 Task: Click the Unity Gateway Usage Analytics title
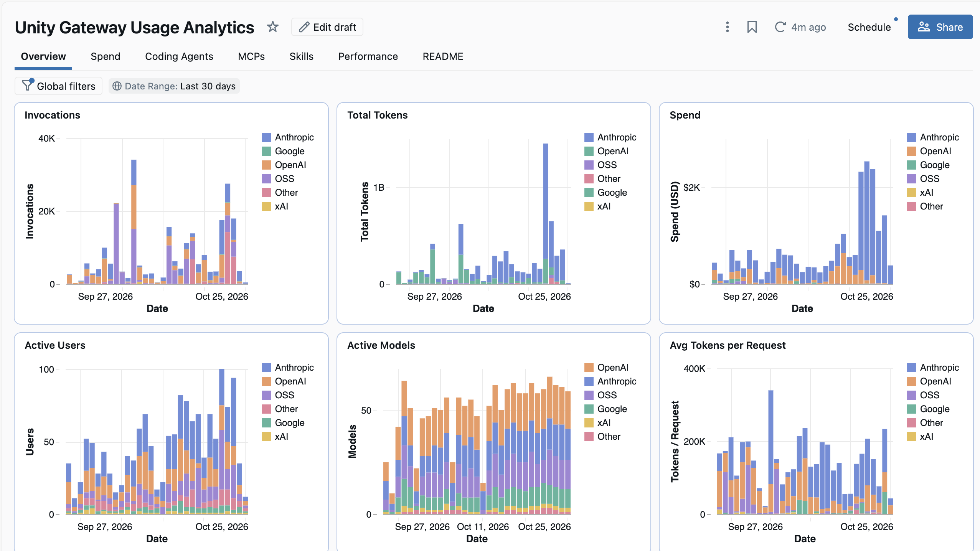(134, 28)
